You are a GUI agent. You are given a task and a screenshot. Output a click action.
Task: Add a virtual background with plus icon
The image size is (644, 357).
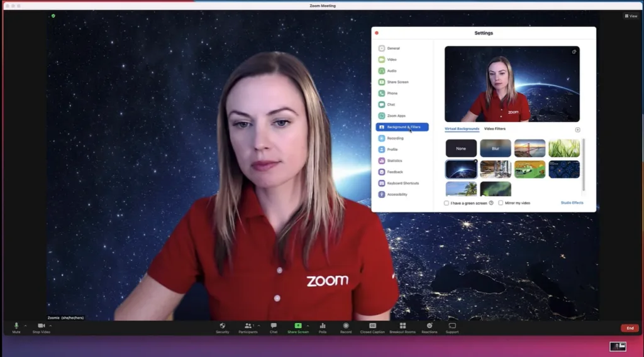click(x=577, y=129)
